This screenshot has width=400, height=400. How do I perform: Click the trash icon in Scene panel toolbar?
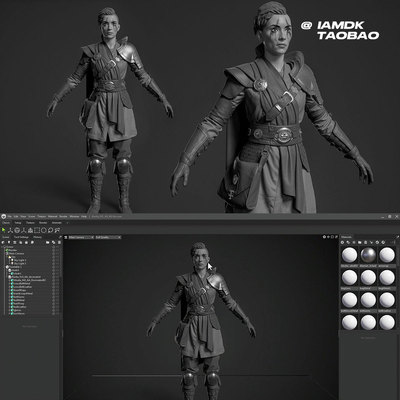point(59,242)
